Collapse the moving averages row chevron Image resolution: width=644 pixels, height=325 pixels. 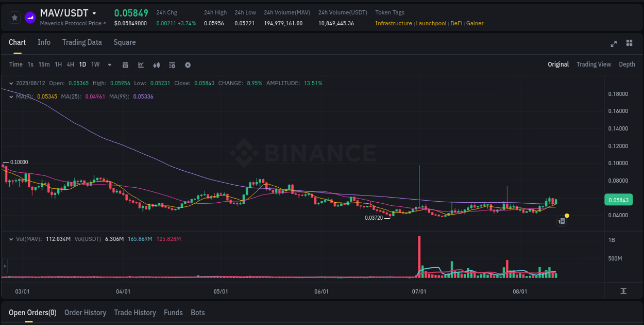11,96
